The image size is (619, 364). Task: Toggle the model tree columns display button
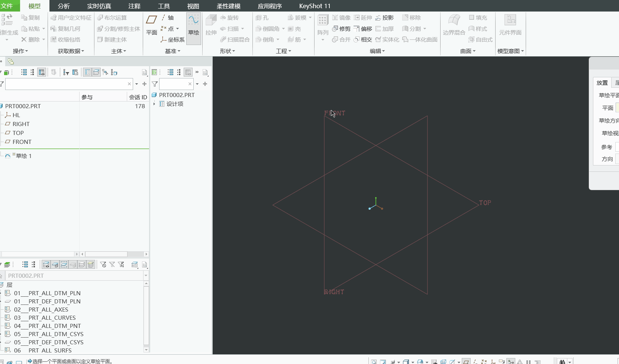(42, 72)
